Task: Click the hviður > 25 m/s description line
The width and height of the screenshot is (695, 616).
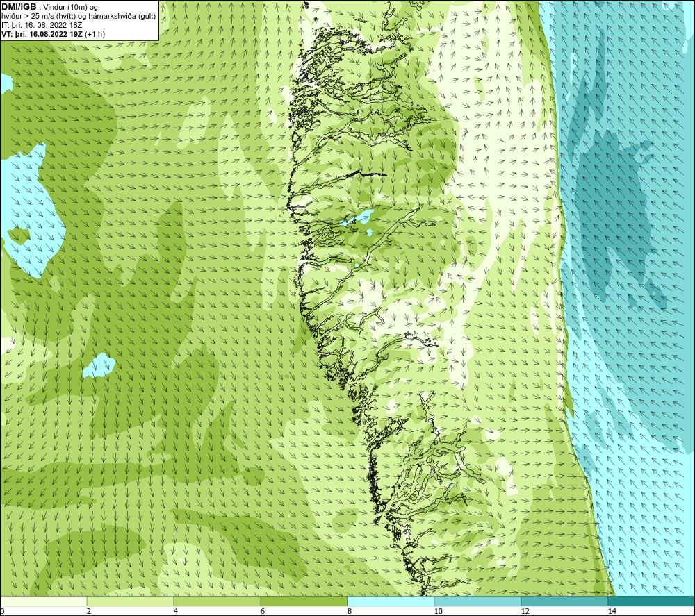Action: click(79, 17)
